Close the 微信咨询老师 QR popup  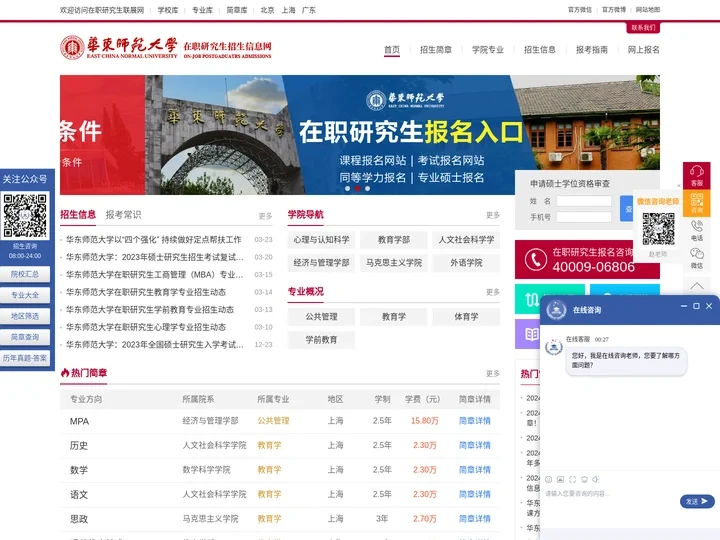[679, 186]
